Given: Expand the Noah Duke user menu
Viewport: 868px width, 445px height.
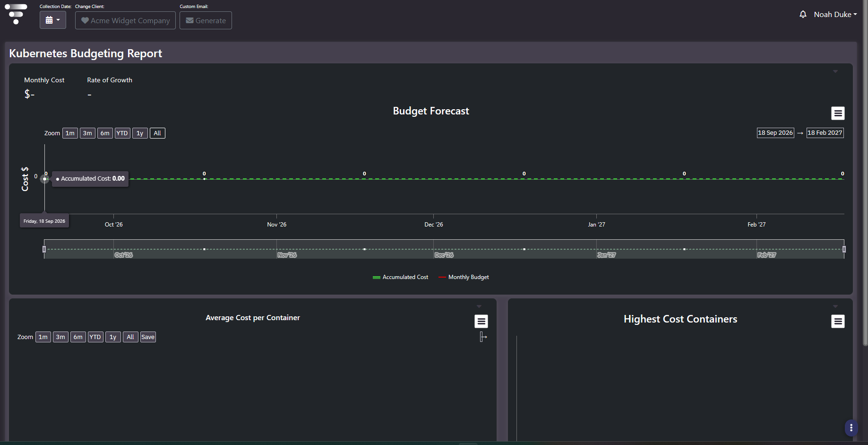Looking at the screenshot, I should point(835,15).
